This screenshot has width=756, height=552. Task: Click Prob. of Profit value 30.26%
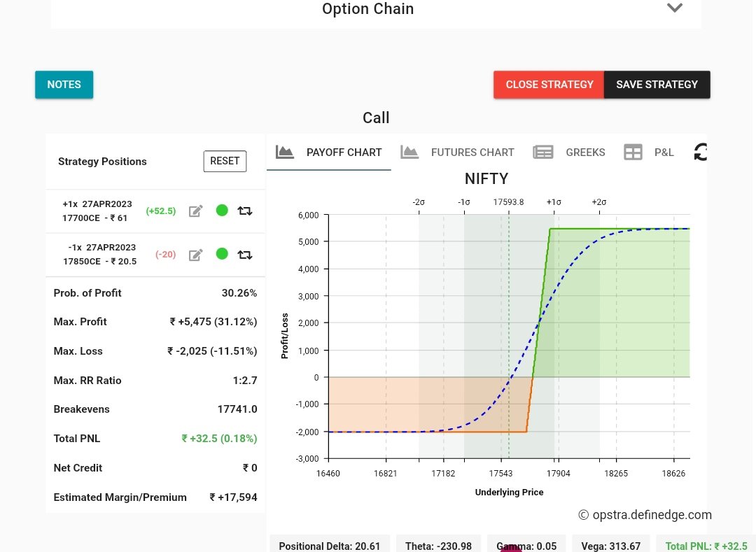239,293
